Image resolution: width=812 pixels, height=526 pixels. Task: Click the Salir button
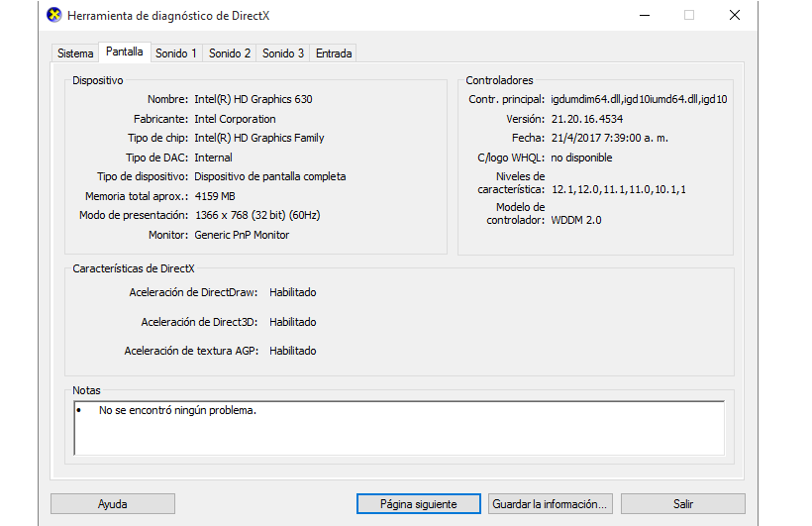point(683,504)
